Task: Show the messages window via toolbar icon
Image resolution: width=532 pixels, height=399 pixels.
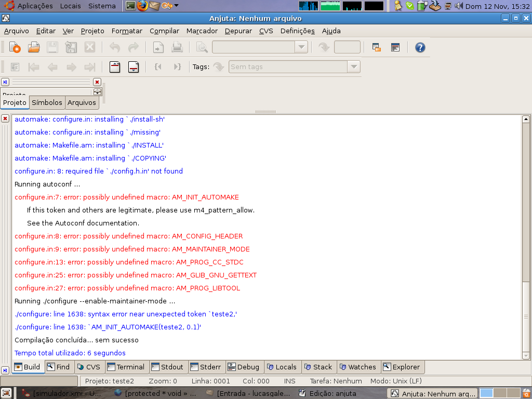Action: click(x=395, y=47)
